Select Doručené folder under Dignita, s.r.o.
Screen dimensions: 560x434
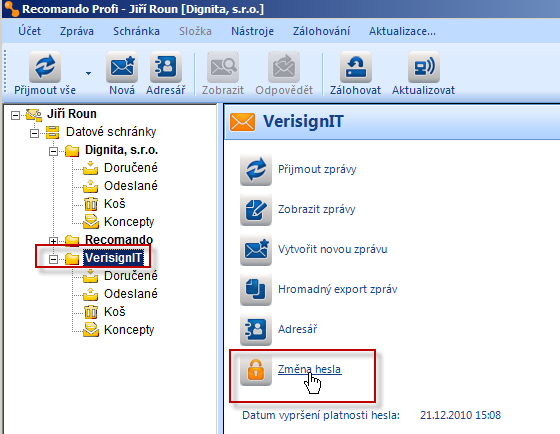click(x=130, y=168)
